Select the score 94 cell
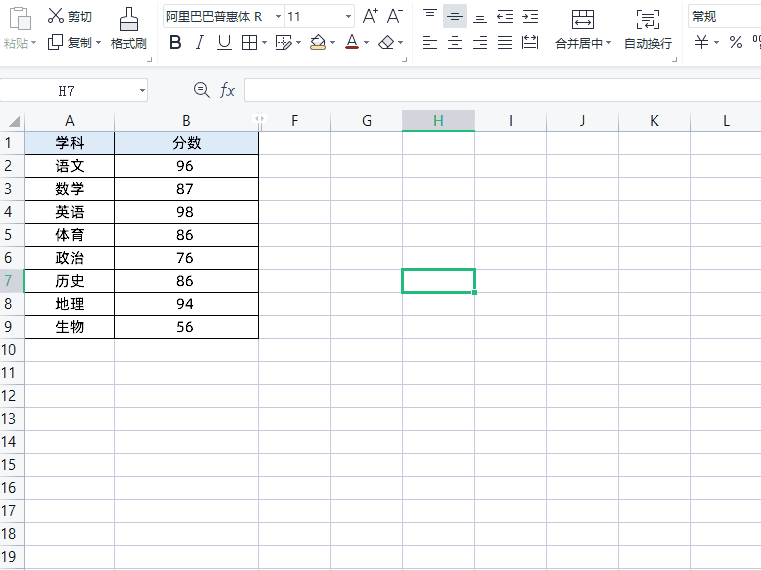 click(186, 304)
